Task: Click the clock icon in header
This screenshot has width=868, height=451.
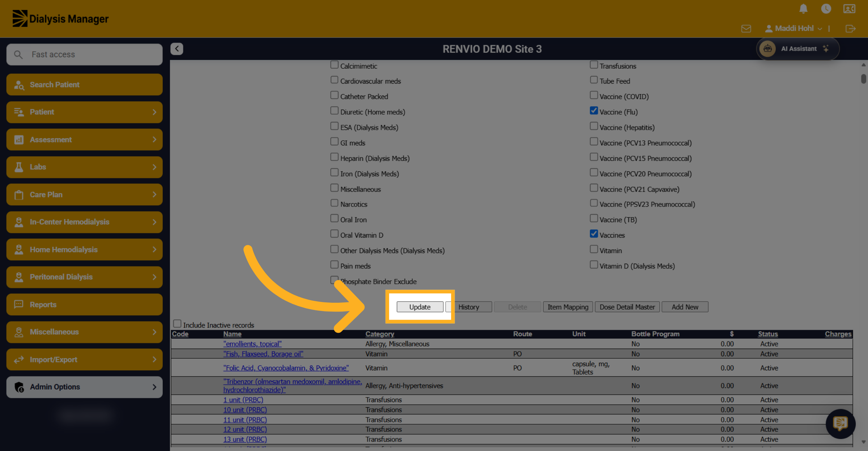Action: click(x=826, y=9)
